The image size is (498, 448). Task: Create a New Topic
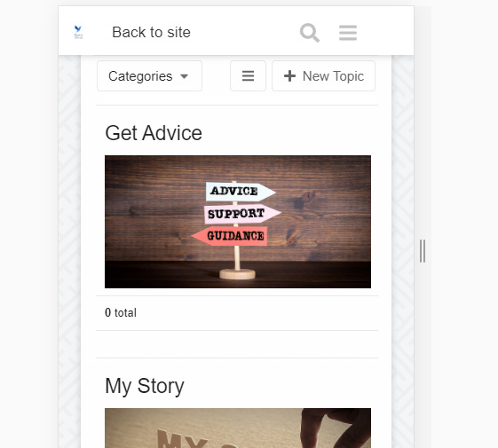[x=323, y=76]
